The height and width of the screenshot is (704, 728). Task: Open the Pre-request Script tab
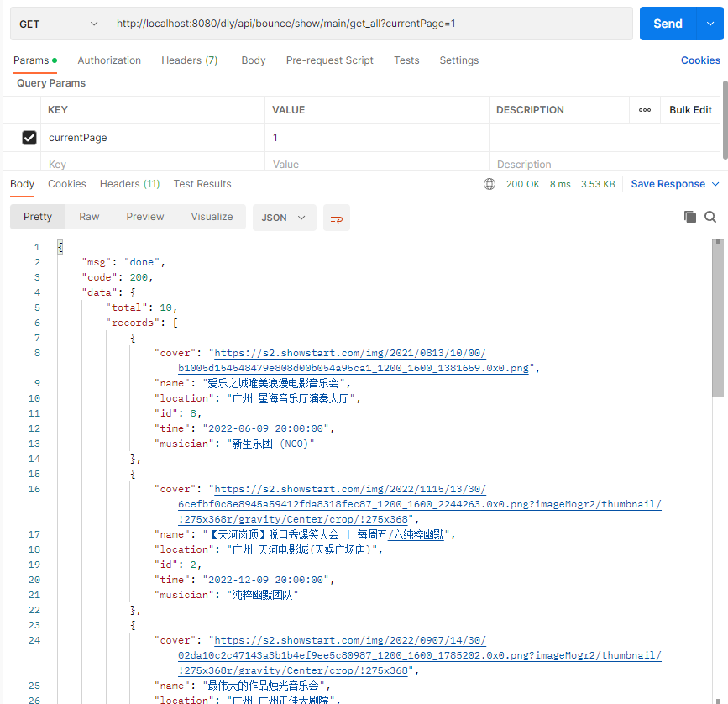329,60
